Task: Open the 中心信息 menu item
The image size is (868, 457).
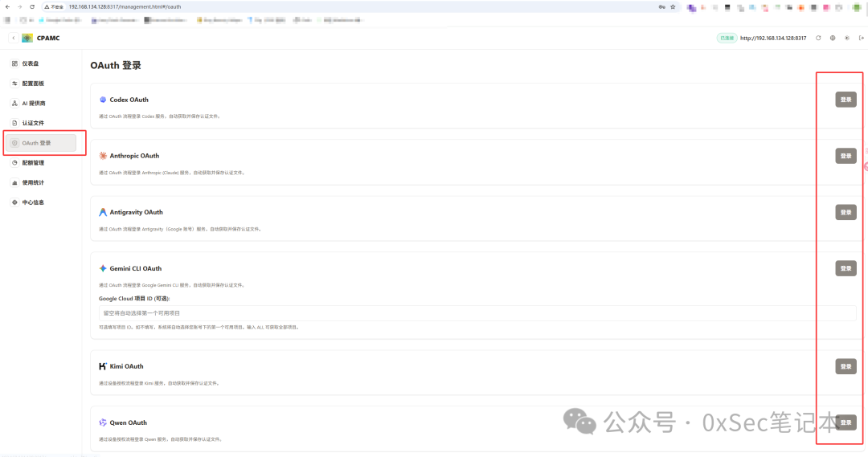Action: coord(42,202)
